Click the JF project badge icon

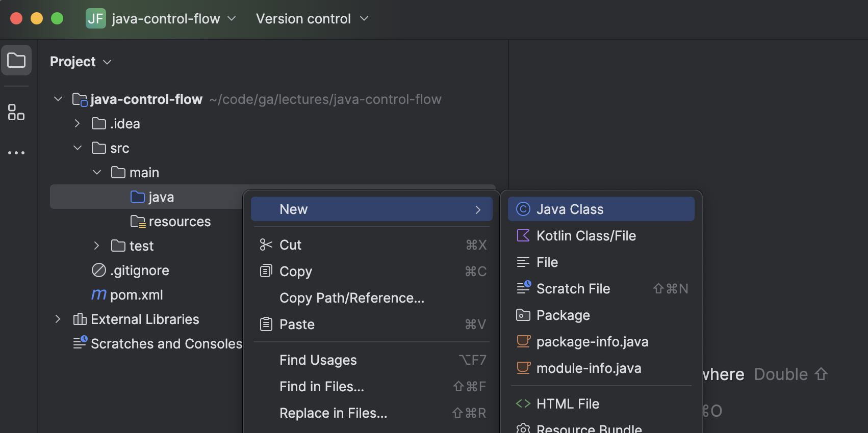pyautogui.click(x=96, y=19)
